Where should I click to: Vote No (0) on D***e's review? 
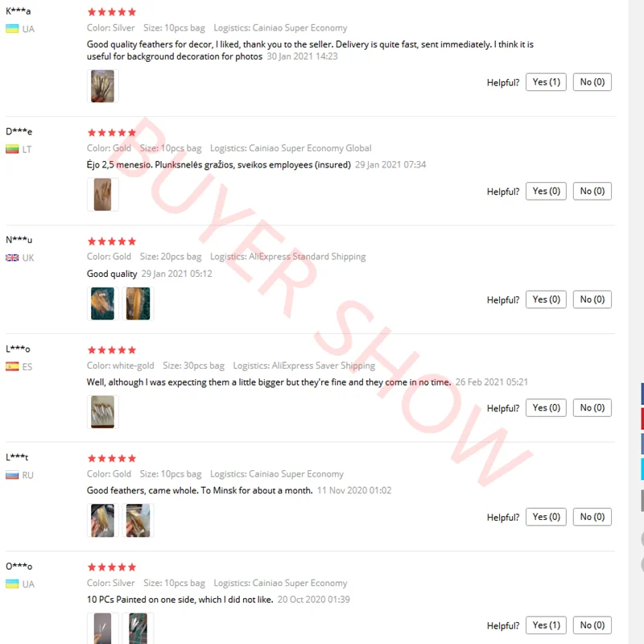tap(592, 191)
